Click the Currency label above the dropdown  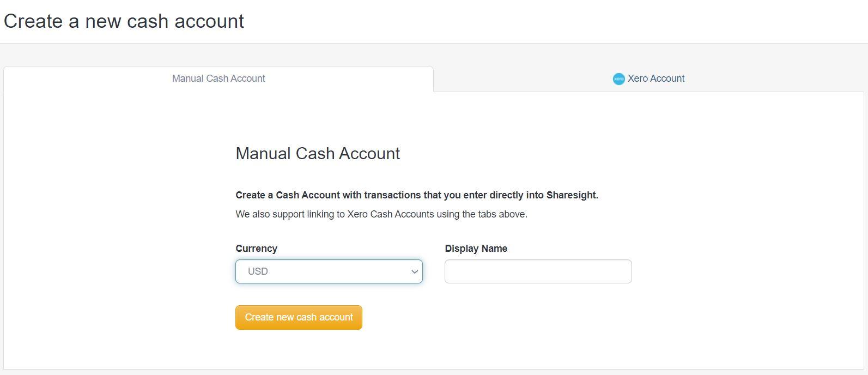click(x=256, y=249)
